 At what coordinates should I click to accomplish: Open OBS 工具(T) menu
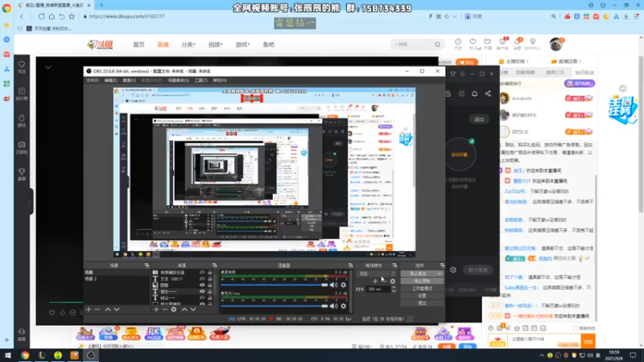tap(200, 80)
